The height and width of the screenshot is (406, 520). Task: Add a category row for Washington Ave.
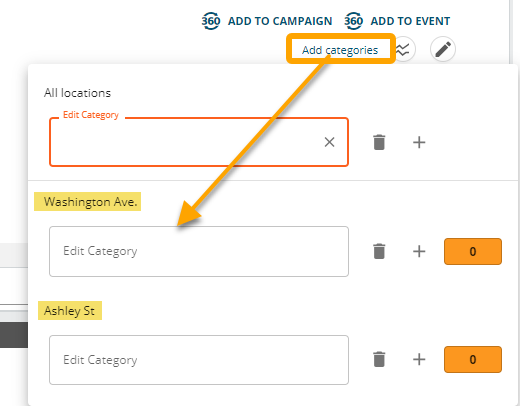419,251
